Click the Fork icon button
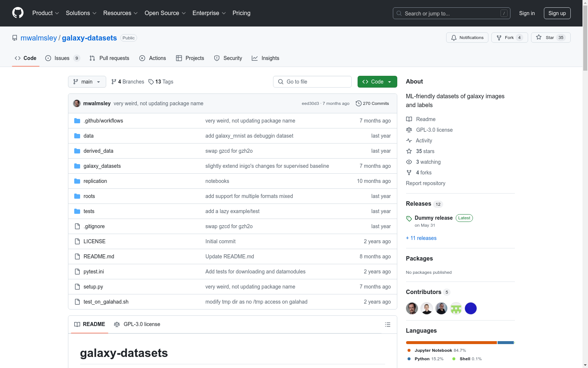 coord(499,38)
